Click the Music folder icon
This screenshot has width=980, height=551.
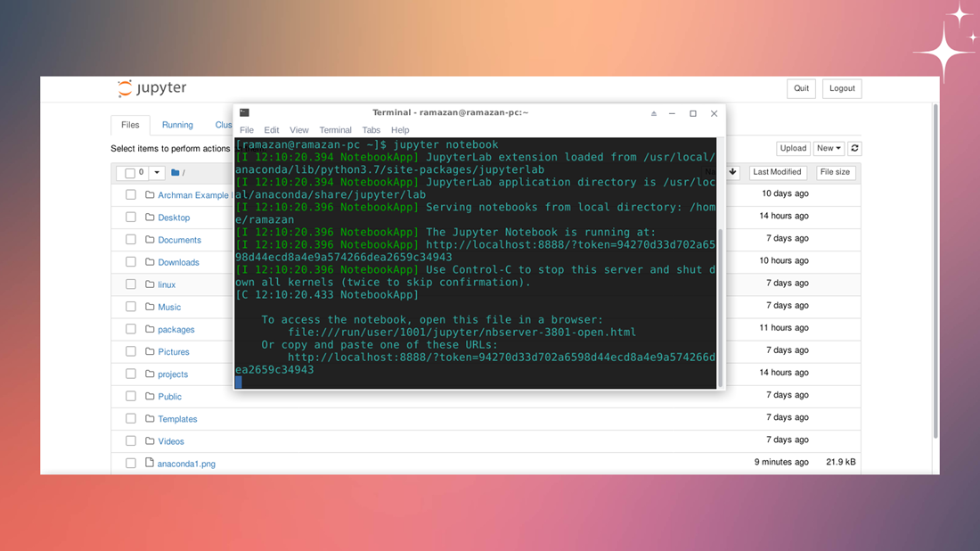tap(150, 307)
